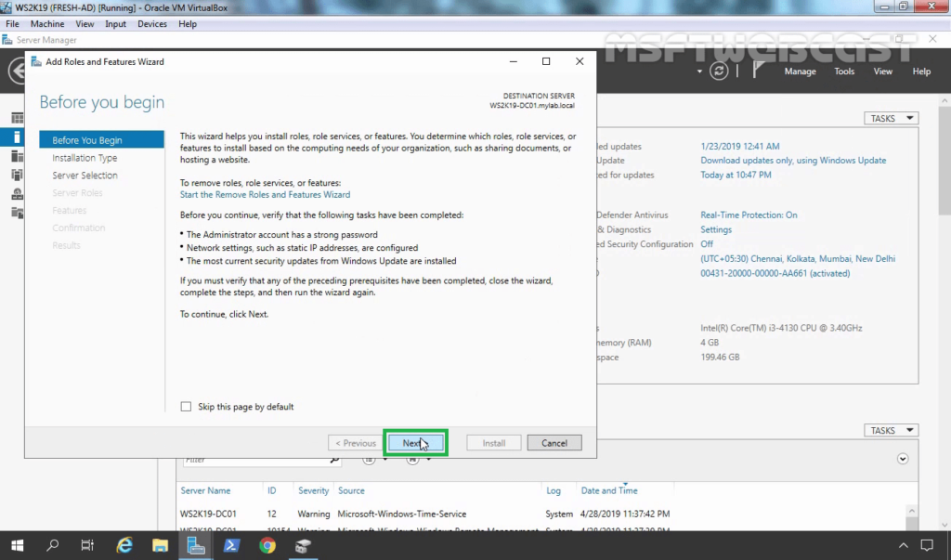Image resolution: width=951 pixels, height=560 pixels.
Task: Click the Server Manager refresh icon
Action: tap(719, 72)
